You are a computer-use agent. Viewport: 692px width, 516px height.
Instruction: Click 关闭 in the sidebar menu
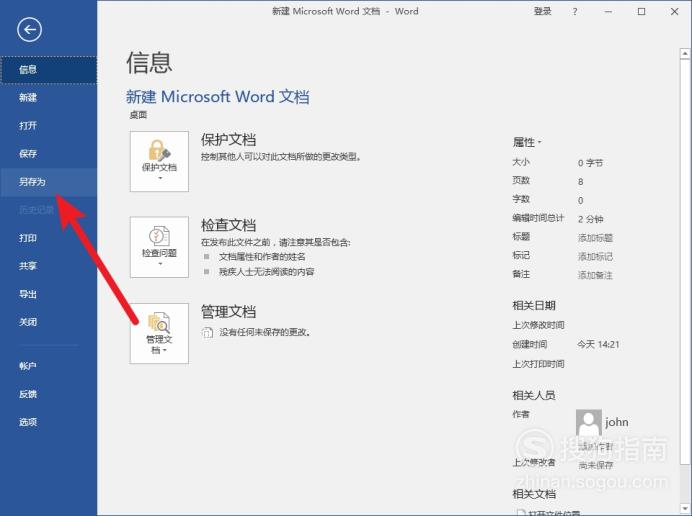click(x=49, y=322)
